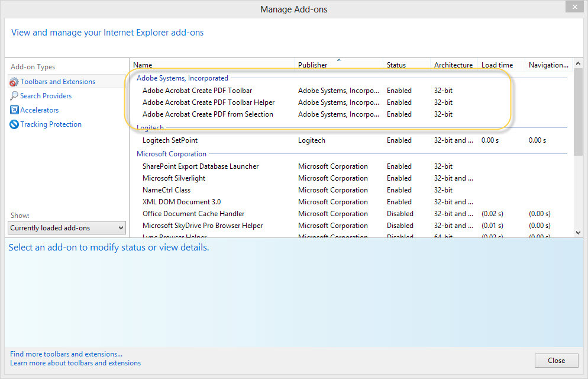Open 'Learn more about toolbars and extensions' link
Screen dimensions: 588x379
pos(75,363)
